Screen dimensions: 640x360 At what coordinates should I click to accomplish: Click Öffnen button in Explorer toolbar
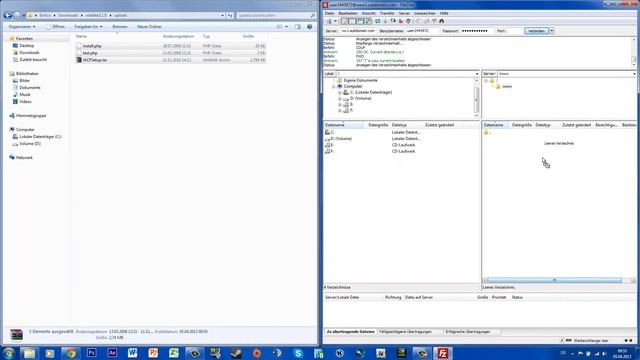tap(56, 27)
